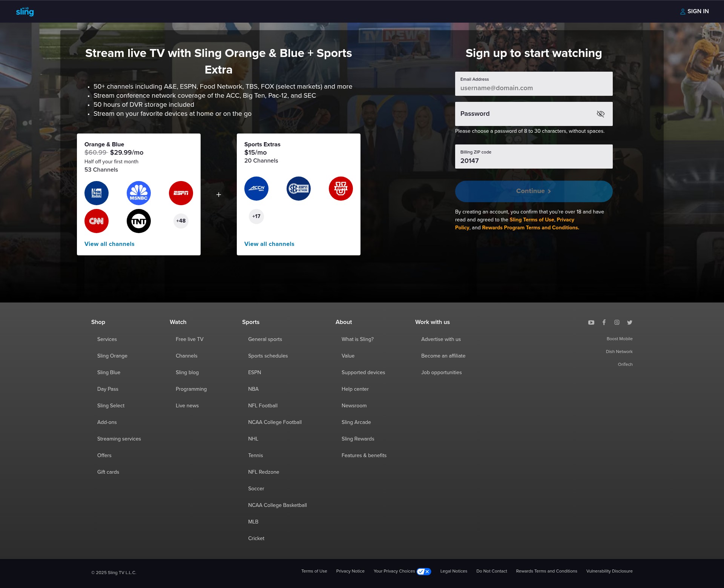Open Rewards Program Terms and Conditions link
724x588 pixels.
tap(531, 227)
